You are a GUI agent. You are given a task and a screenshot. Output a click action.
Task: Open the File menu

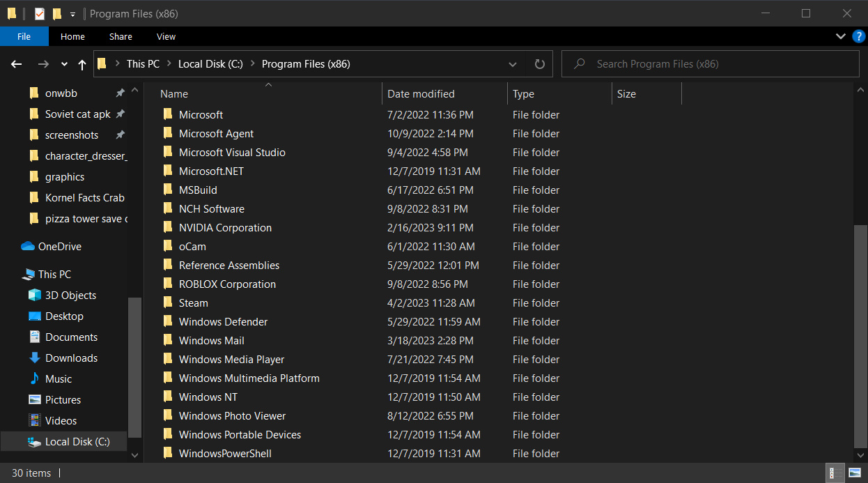tap(24, 36)
